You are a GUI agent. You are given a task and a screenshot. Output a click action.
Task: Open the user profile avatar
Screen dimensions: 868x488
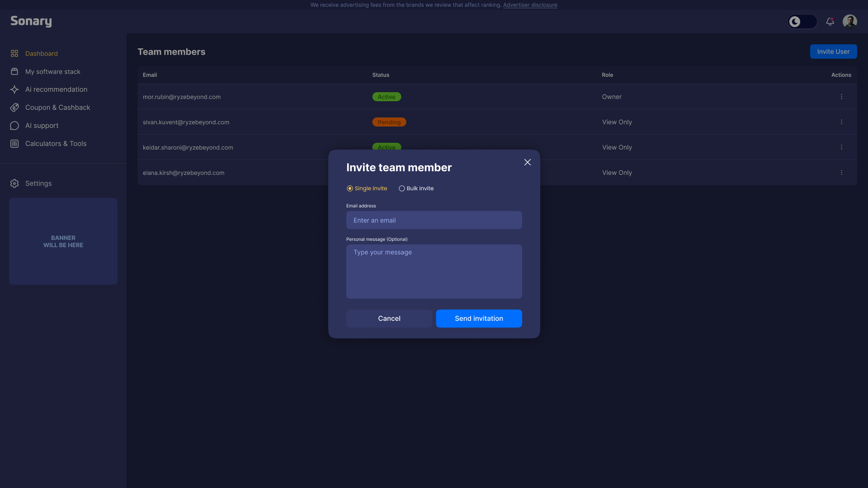(x=850, y=21)
